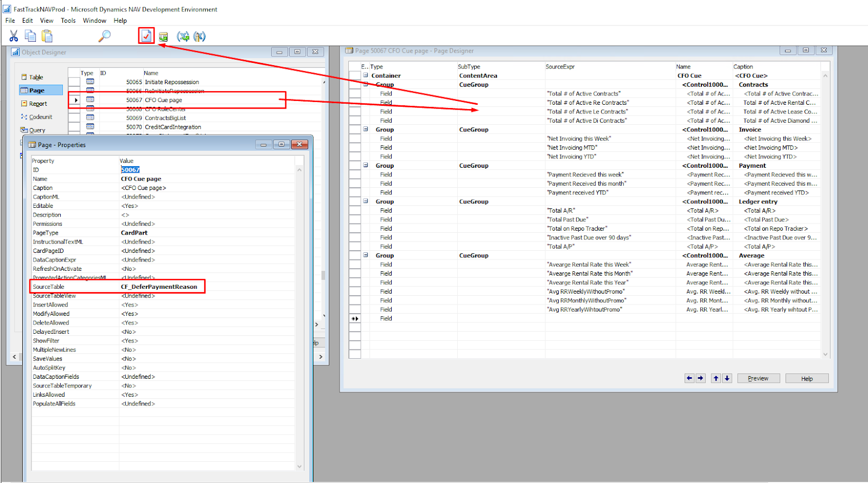Collapse the Ledger entry CueGroup

click(366, 201)
